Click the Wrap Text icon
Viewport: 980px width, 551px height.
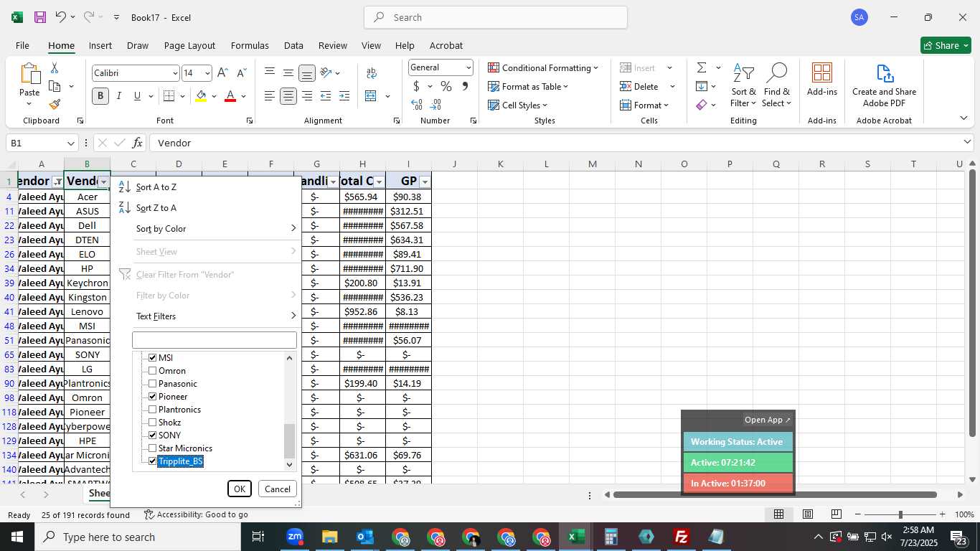point(372,72)
